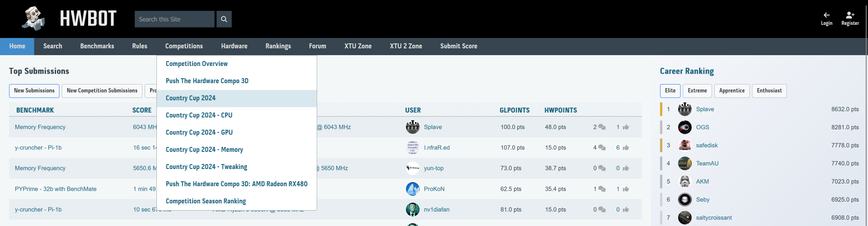Choose Country Cup 2024 from menu
Image resolution: width=868 pixels, height=226 pixels.
click(x=236, y=98)
